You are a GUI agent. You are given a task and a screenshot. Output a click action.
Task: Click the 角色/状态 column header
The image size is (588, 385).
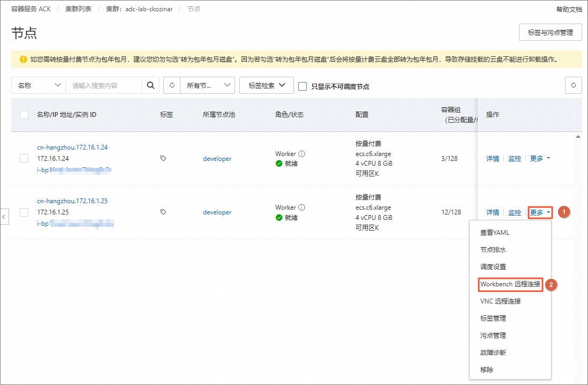[289, 115]
